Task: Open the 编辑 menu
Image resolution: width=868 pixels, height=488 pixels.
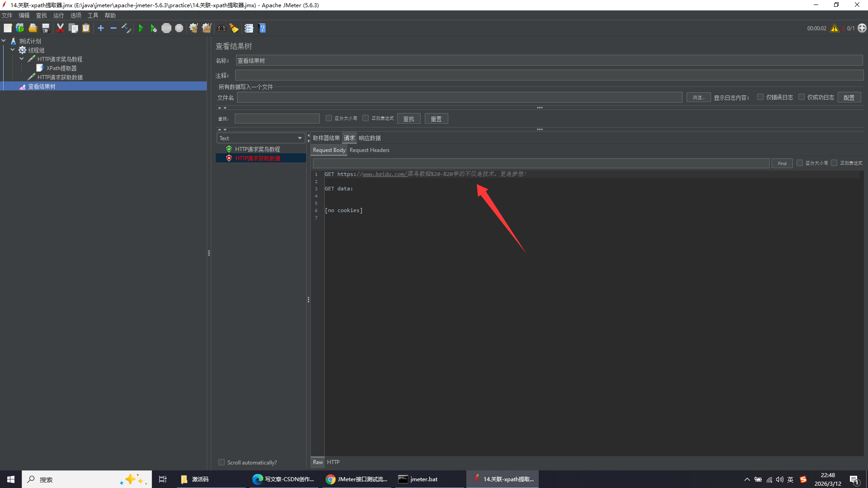Action: pyautogui.click(x=24, y=15)
